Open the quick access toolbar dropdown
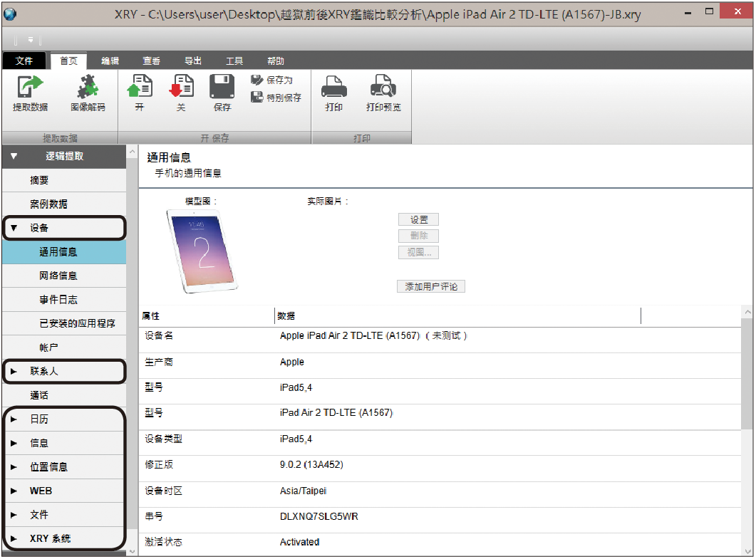 point(31,39)
